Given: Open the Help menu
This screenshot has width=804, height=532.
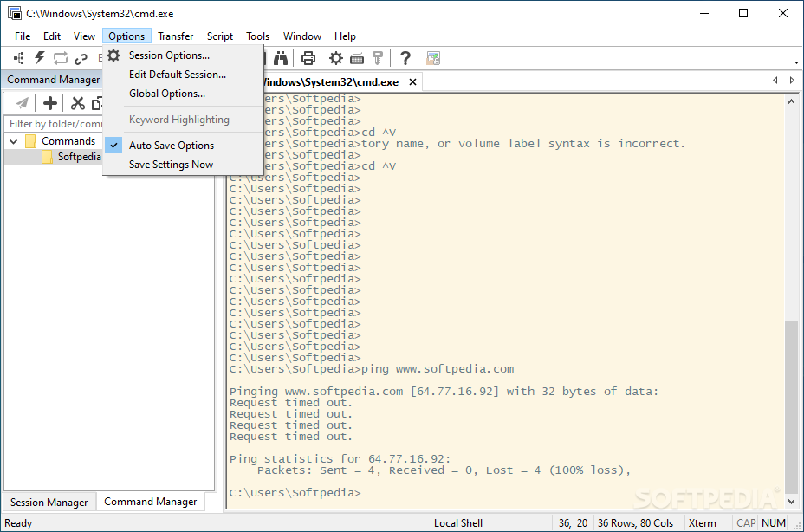Looking at the screenshot, I should coord(345,36).
